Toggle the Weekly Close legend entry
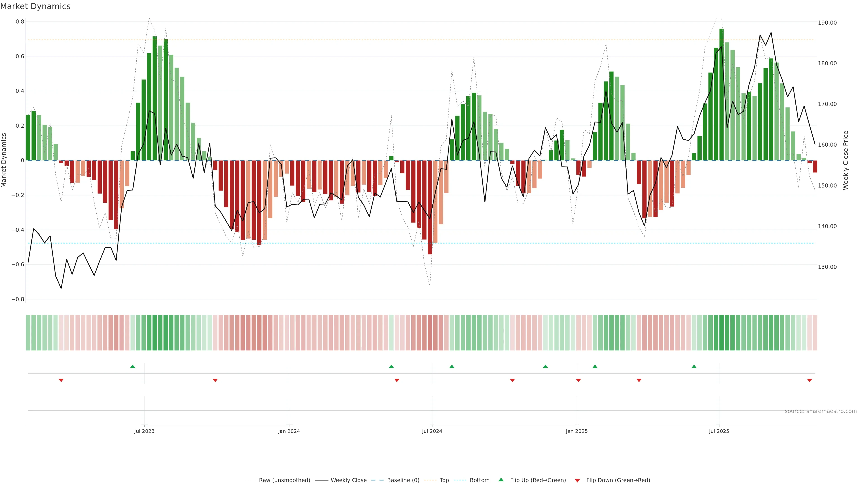 (x=348, y=480)
